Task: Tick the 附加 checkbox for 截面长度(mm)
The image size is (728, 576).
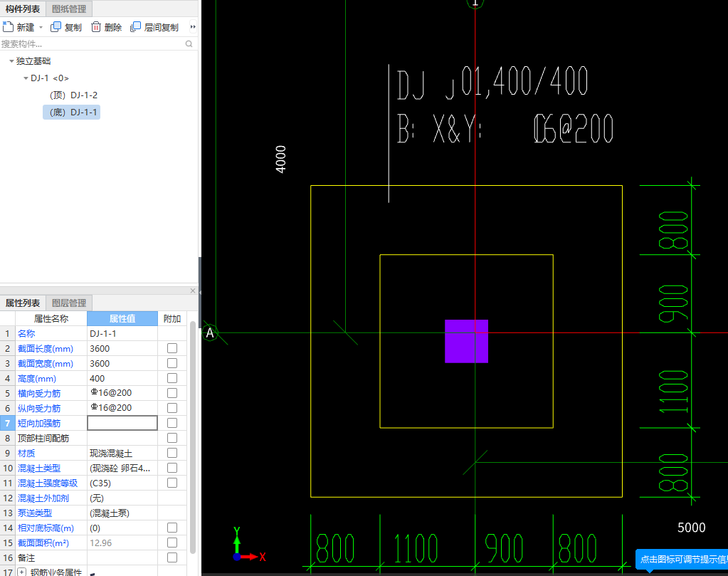Action: pyautogui.click(x=172, y=348)
